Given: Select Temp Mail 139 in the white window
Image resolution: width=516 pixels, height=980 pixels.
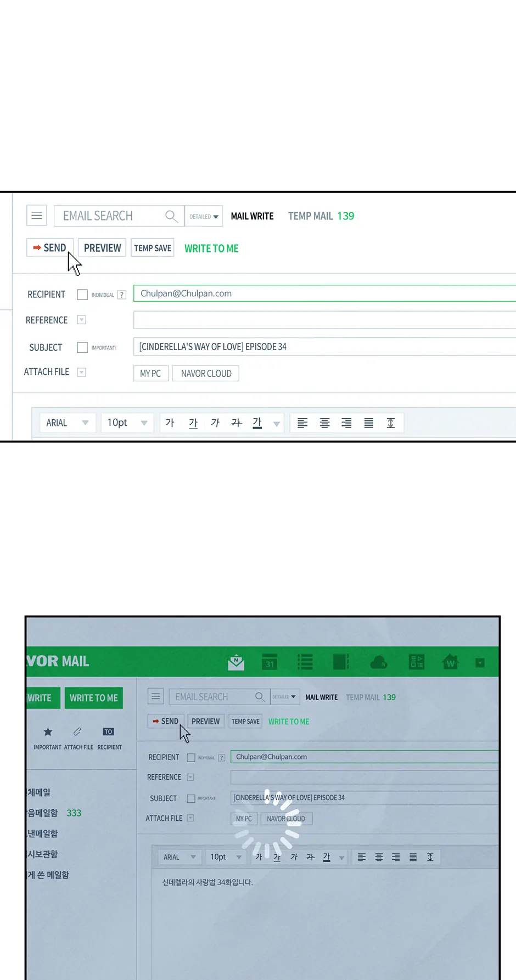Looking at the screenshot, I should [x=321, y=216].
